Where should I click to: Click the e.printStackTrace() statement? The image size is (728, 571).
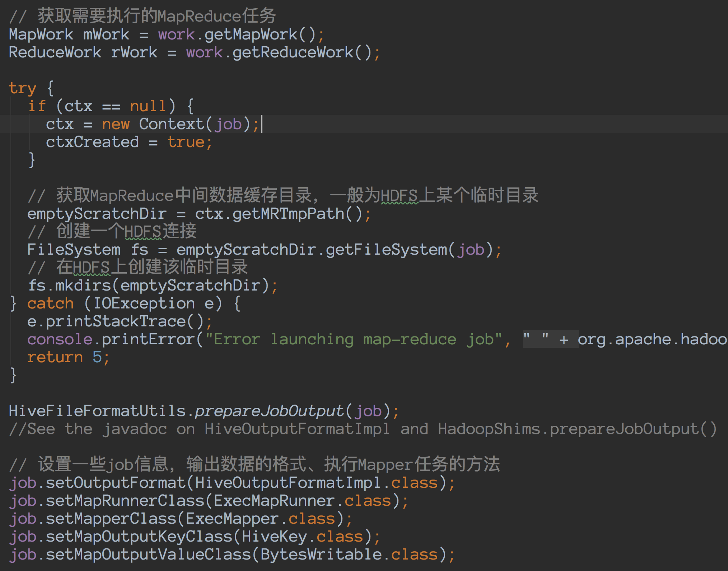click(x=118, y=321)
